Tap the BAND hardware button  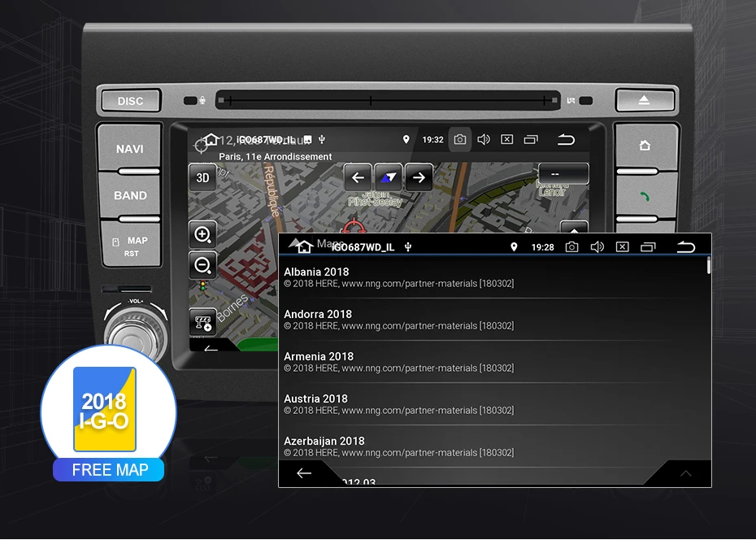click(130, 195)
